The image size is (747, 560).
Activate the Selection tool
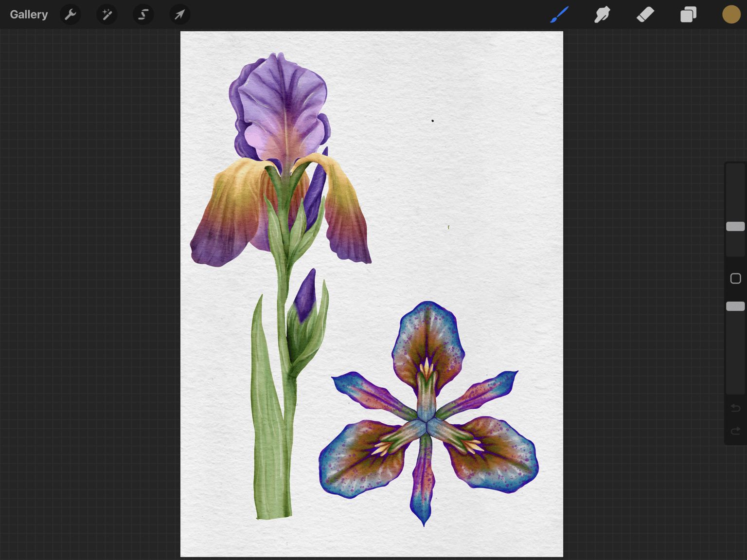click(x=143, y=15)
